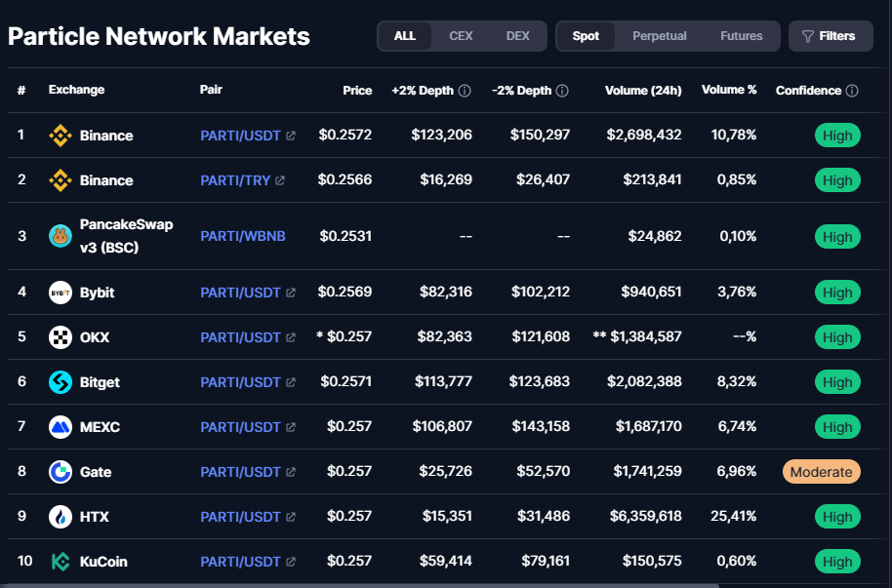Click the Bybit exchange name
Viewport: 892px width, 588px height.
[x=98, y=293]
